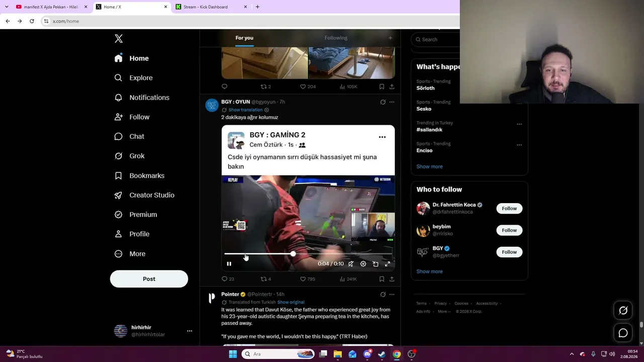
Task: Show hidden system tray icons
Action: (x=572, y=354)
